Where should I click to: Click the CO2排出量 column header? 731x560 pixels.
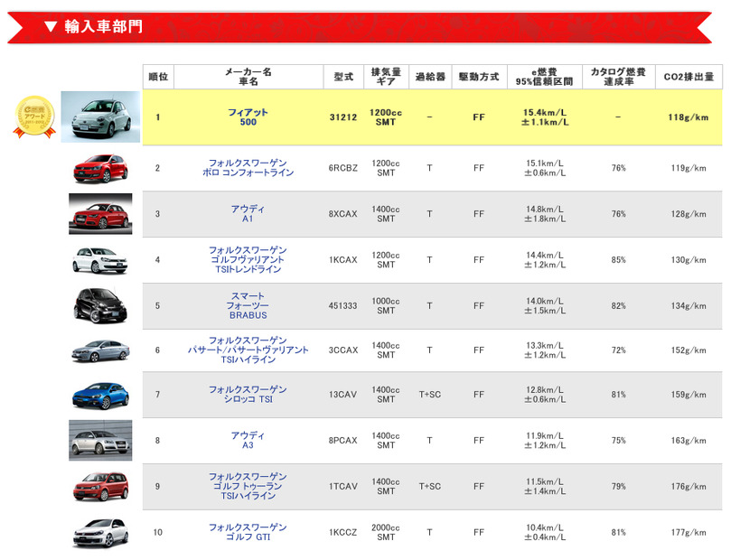689,77
